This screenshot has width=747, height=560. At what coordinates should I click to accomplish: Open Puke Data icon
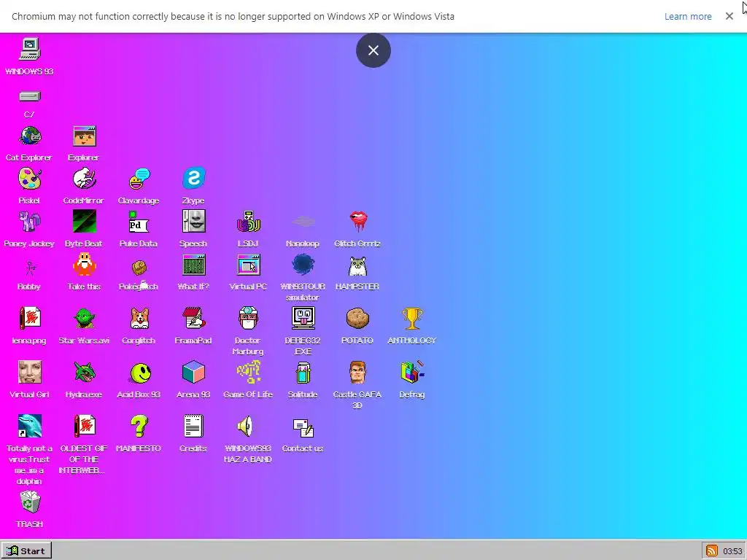coord(139,222)
